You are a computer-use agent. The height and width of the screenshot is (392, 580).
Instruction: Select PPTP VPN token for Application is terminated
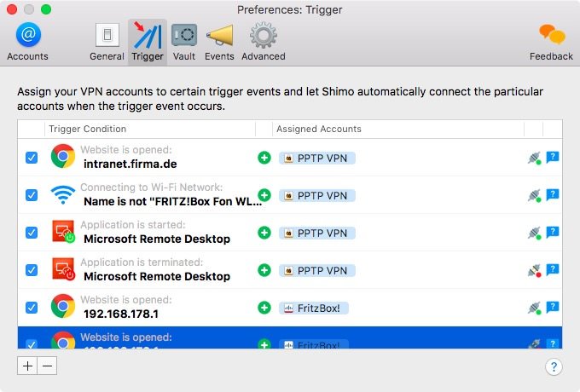coord(317,270)
